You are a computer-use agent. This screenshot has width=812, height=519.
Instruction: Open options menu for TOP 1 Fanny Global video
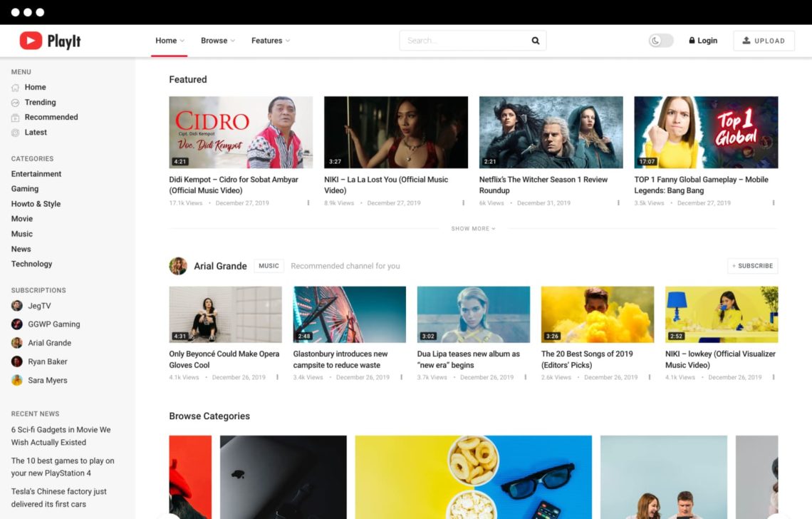pyautogui.click(x=774, y=203)
